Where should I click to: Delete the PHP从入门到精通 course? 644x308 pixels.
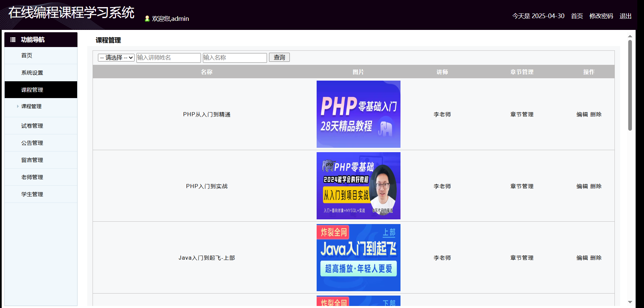596,114
